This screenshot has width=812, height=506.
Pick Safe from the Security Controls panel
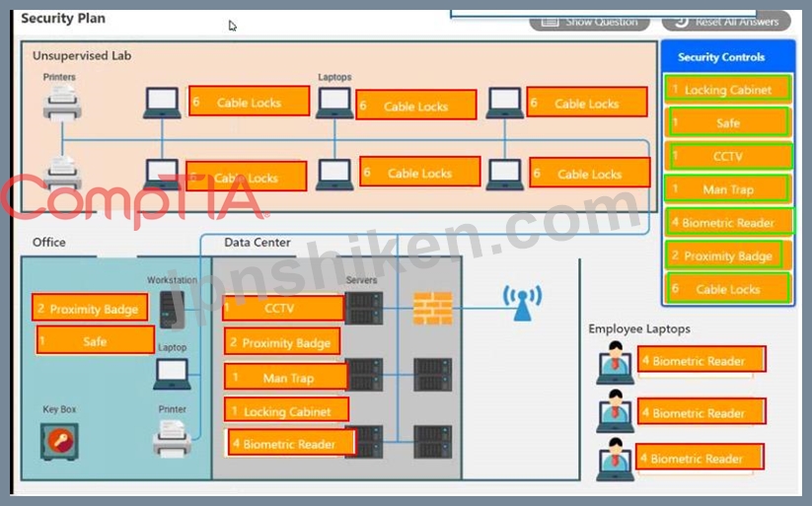click(x=728, y=122)
